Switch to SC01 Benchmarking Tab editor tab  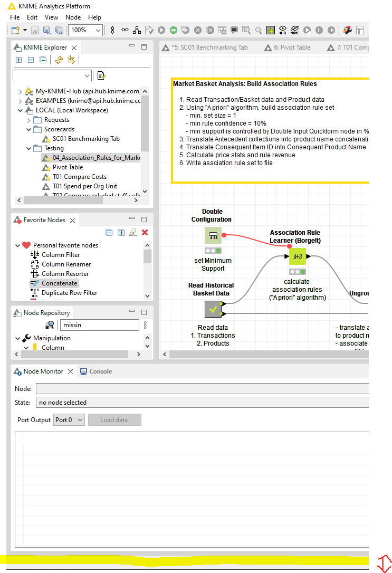coord(205,47)
